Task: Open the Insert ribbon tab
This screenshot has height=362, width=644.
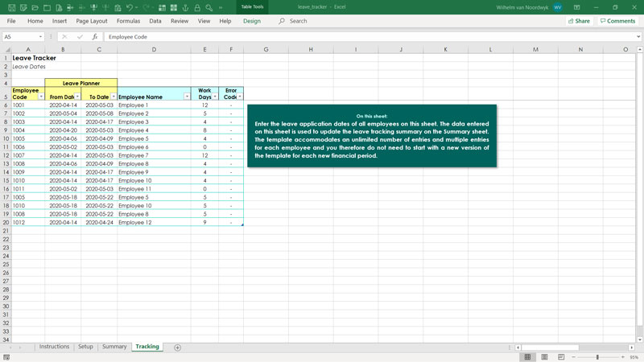Action: tap(59, 21)
